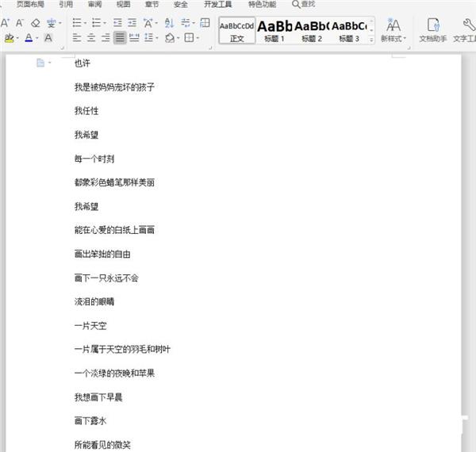Toggle character shading A icon

(x=48, y=38)
